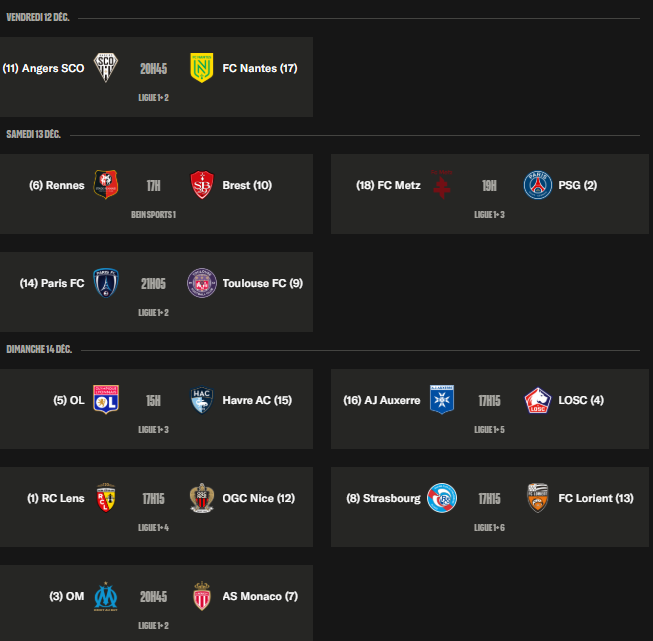This screenshot has width=653, height=641.
Task: Click the 15H OL-Havre kickoff time
Action: coord(154,400)
